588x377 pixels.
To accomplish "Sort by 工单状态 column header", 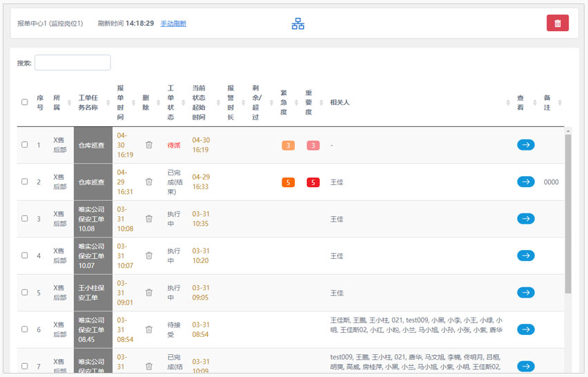I will (x=171, y=102).
